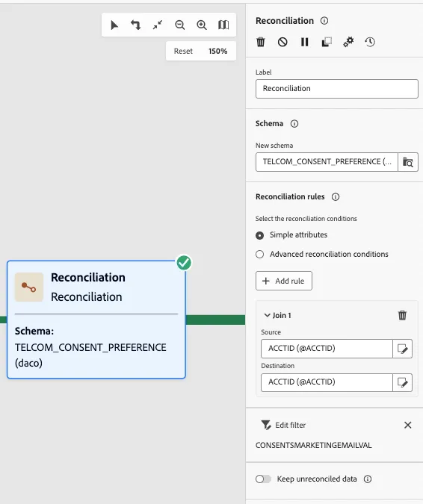
Task: Select the pointer selection tool
Action: click(x=114, y=25)
